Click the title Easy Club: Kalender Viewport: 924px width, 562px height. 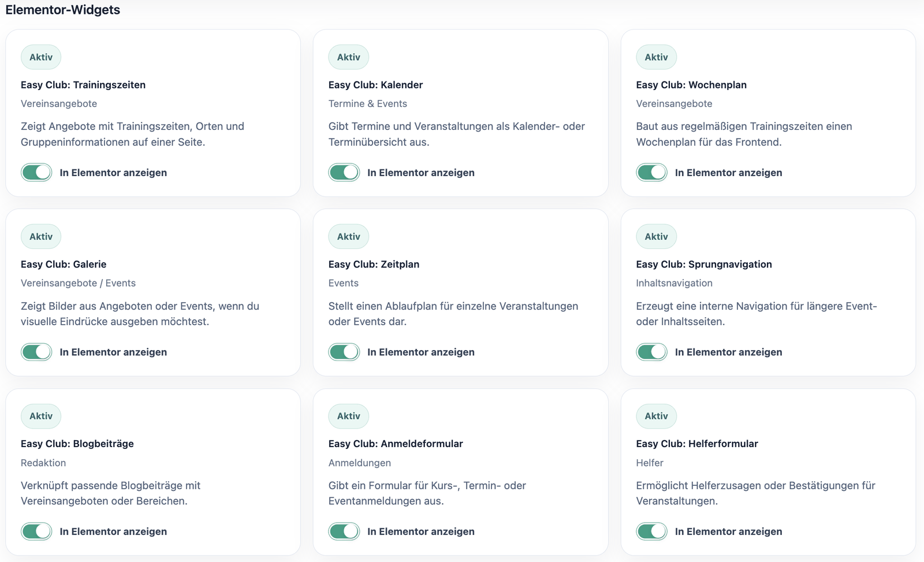tap(376, 85)
